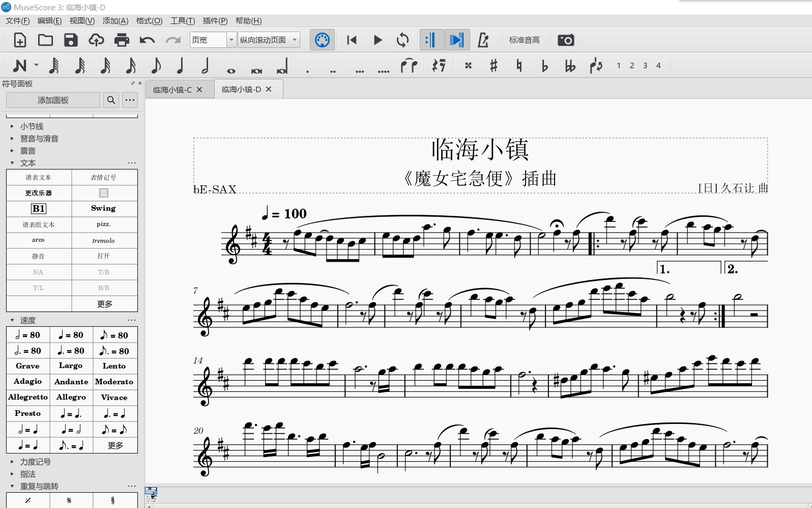Viewport: 812px width, 508px height.
Task: Apply sharp accidental
Action: click(494, 65)
